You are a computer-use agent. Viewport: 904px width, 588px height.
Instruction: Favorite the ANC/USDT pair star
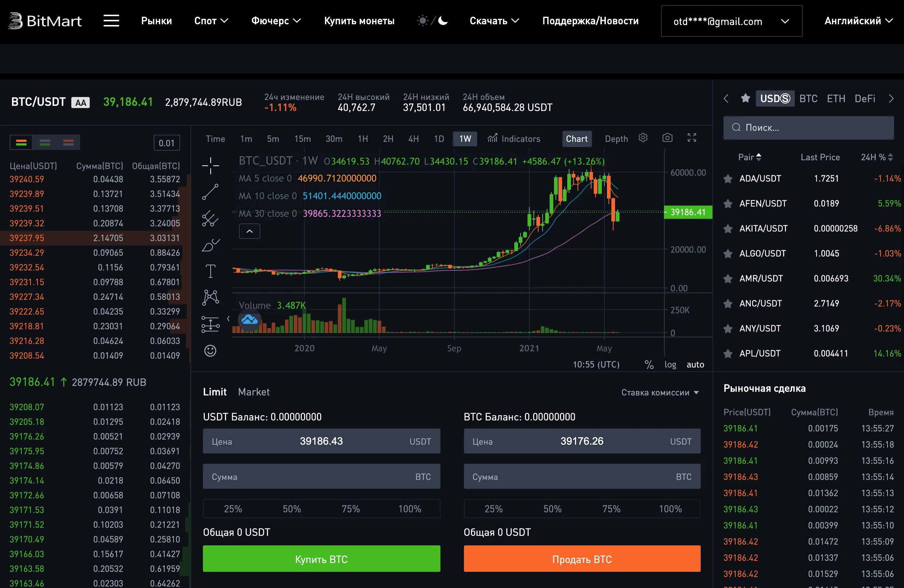[728, 304]
